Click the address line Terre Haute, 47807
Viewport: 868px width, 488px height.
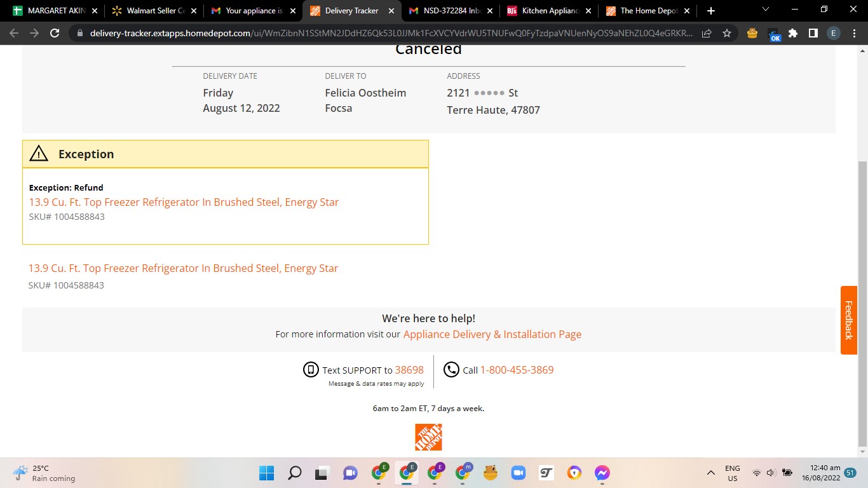pos(493,110)
